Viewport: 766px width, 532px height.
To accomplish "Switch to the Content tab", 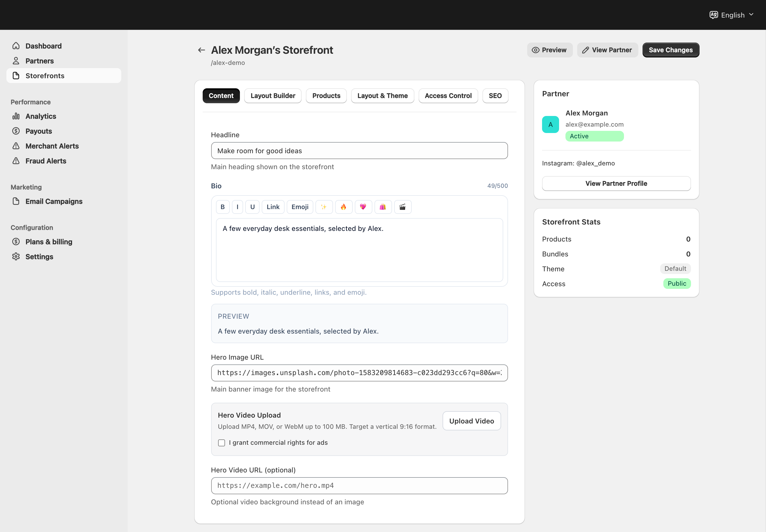I will [x=221, y=96].
